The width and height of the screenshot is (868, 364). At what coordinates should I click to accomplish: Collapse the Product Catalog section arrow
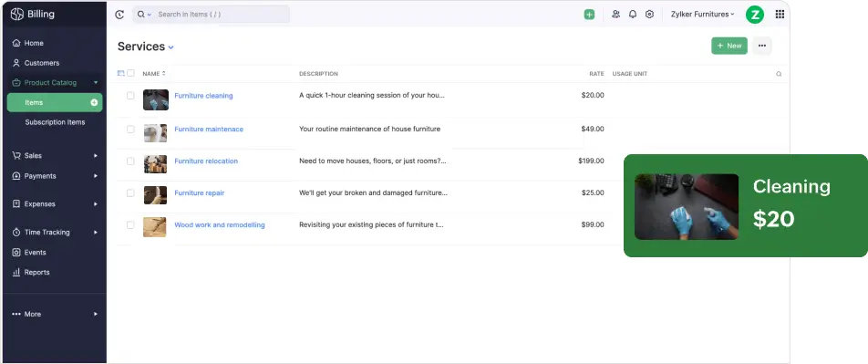96,82
